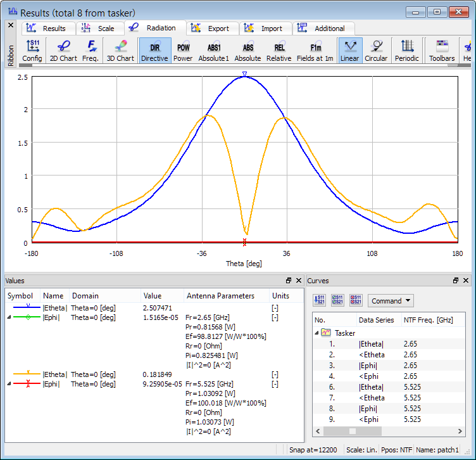Open the 3D Chart view
The height and width of the screenshot is (460, 476).
click(x=120, y=50)
